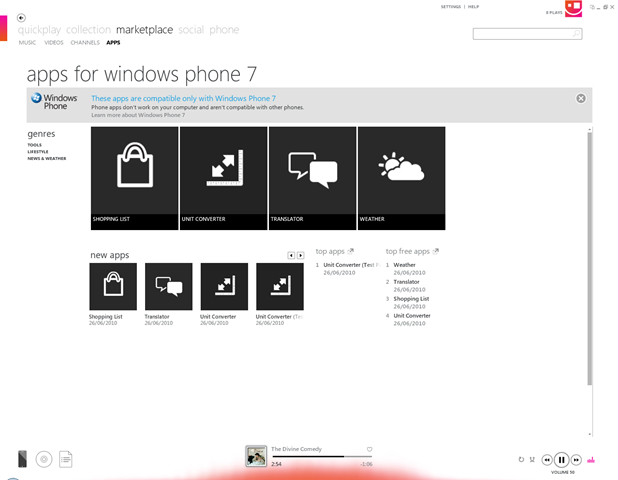This screenshot has height=480, width=619.
Task: Open the phone tab
Action: 224,30
